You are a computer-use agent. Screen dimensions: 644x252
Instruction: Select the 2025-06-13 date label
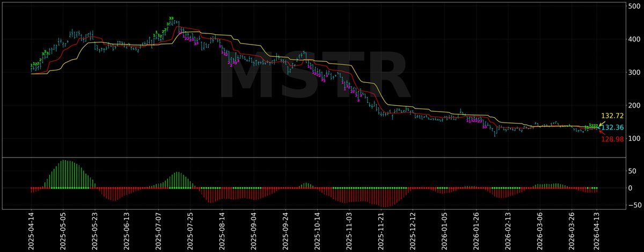tap(126, 230)
